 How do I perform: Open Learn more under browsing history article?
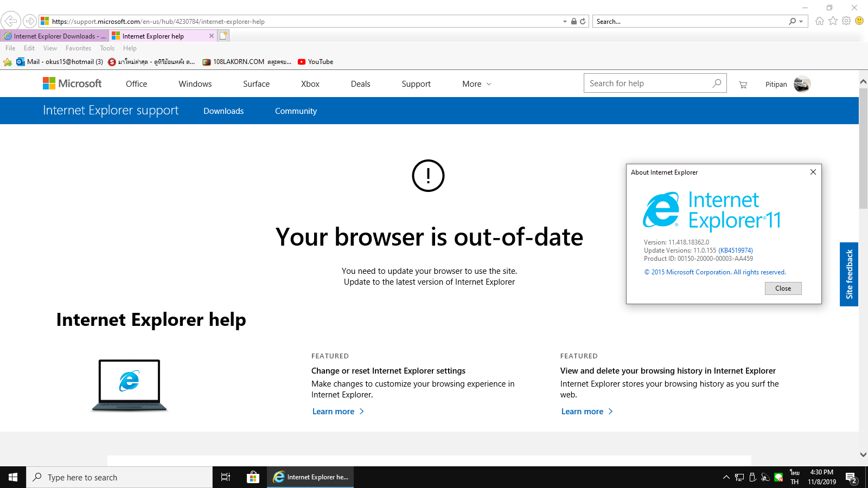point(587,412)
